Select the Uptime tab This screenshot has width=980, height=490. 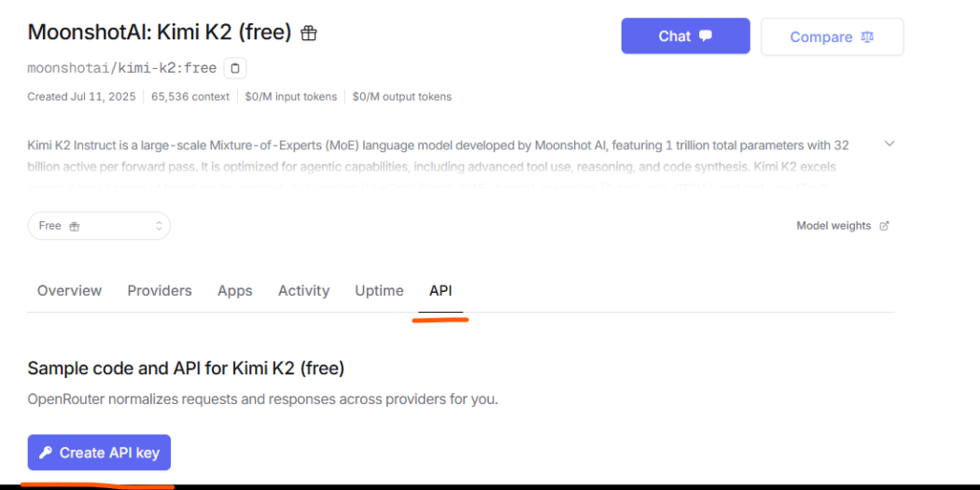tap(379, 290)
